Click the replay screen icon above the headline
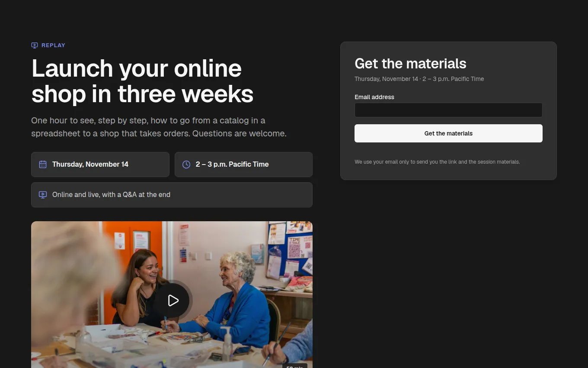 point(35,45)
